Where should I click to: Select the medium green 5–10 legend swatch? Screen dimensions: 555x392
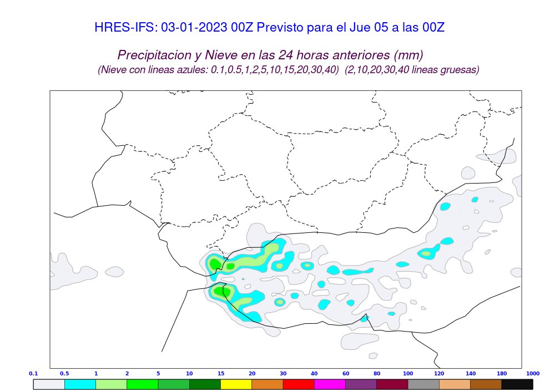tap(174, 385)
